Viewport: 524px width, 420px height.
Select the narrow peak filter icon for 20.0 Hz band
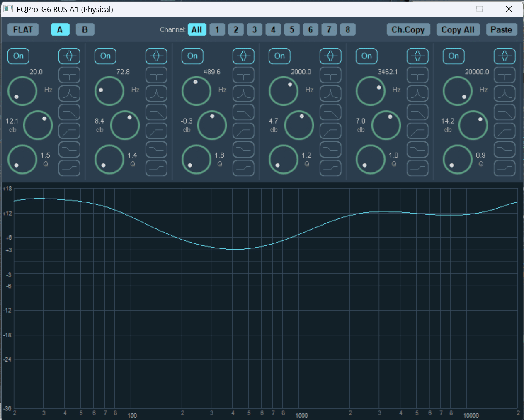tap(69, 94)
